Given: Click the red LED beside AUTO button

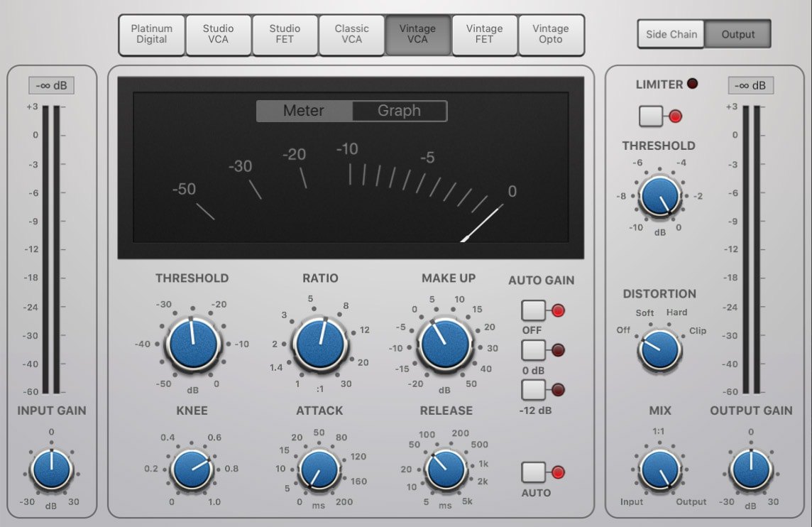Looking at the screenshot, I should point(558,472).
